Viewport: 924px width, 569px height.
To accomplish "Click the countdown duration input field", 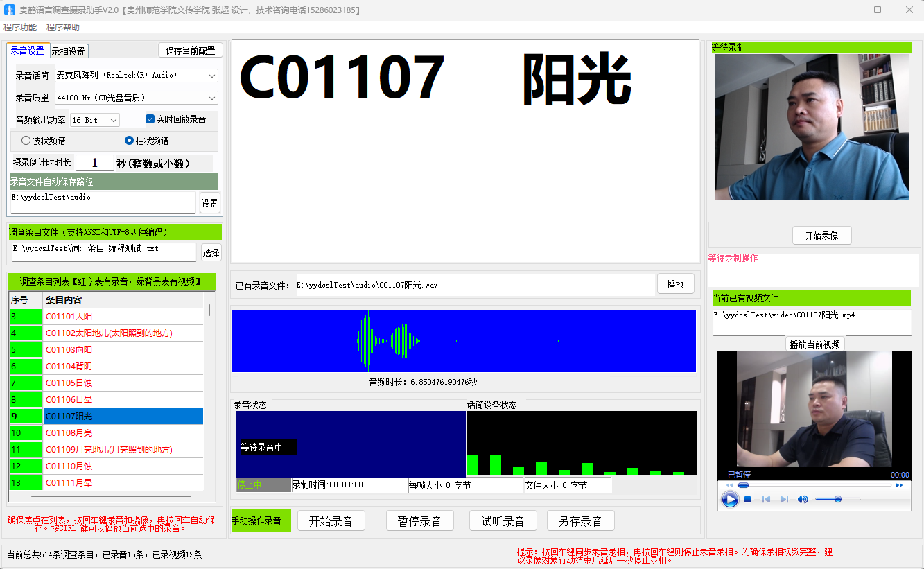I will 94,163.
